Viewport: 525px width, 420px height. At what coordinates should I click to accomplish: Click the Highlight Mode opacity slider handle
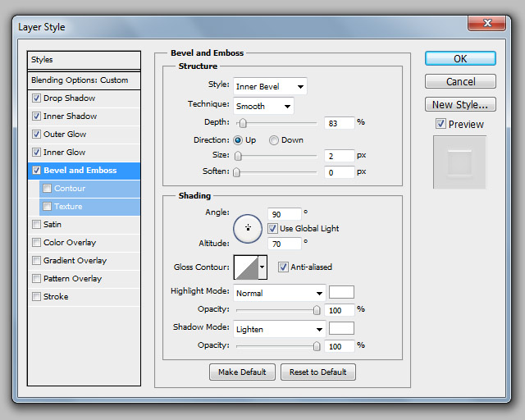pos(317,310)
